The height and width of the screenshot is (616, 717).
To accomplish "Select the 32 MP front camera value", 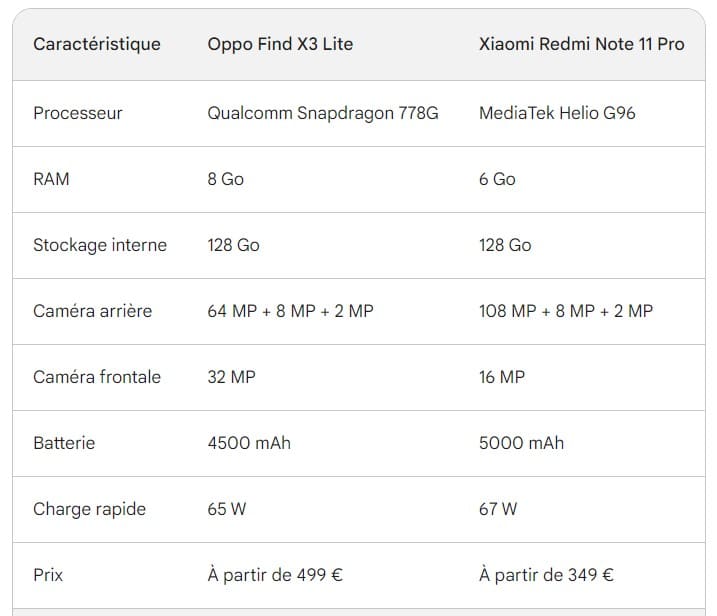I will coord(231,377).
